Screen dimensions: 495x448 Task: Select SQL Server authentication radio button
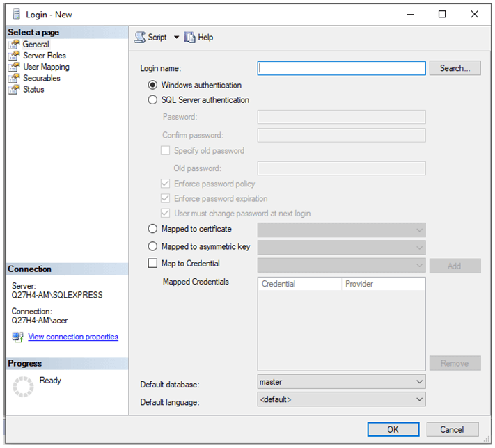tap(153, 100)
